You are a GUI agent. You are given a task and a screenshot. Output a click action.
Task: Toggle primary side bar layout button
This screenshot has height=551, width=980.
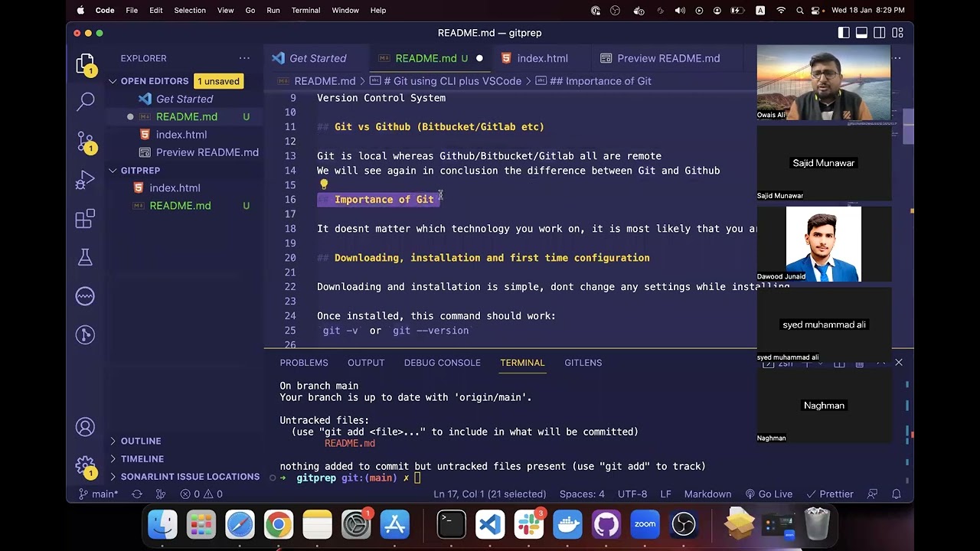[x=844, y=33]
